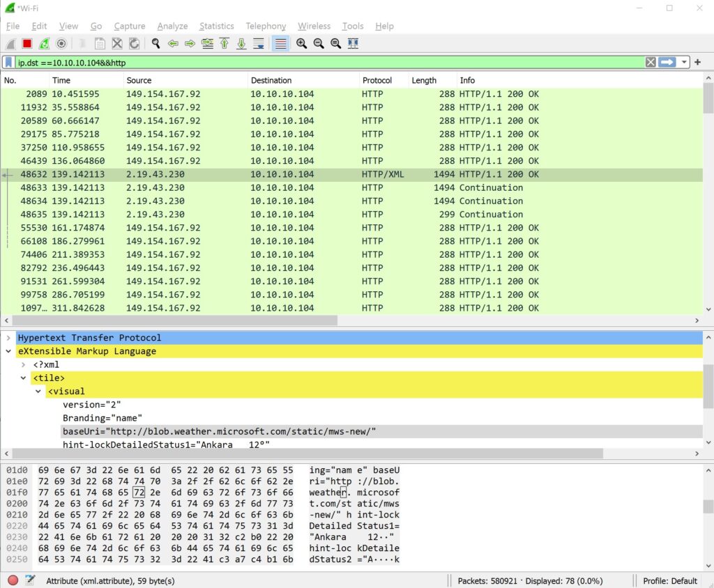Select packet 48635 with length 299

coord(351,215)
